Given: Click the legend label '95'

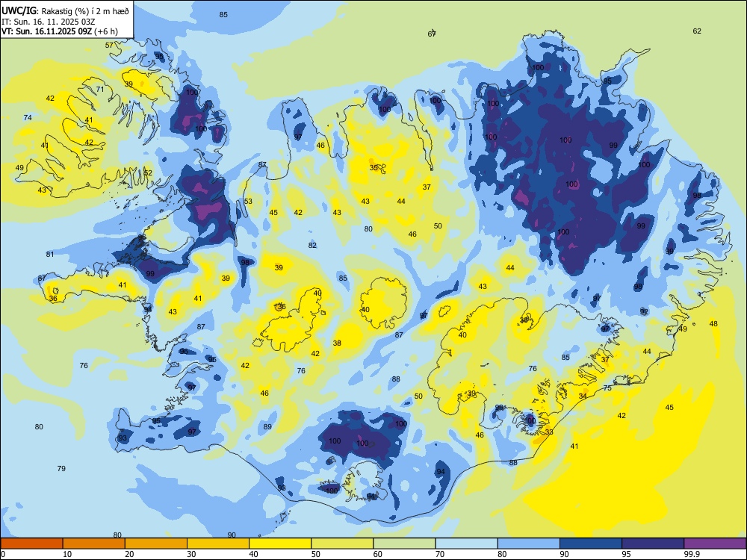Looking at the screenshot, I should pyautogui.click(x=627, y=554).
